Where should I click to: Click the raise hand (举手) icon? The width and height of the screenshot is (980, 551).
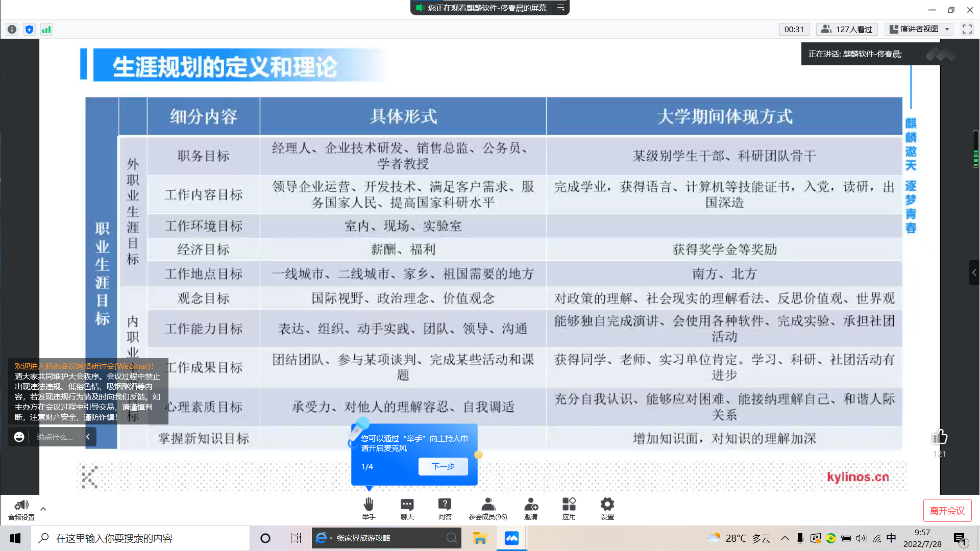[369, 505]
